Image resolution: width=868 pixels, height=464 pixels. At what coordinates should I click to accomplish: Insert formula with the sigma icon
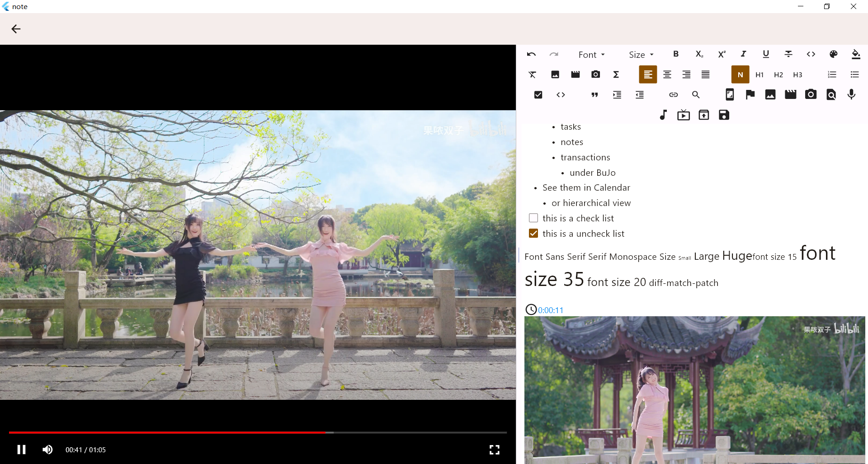(616, 75)
